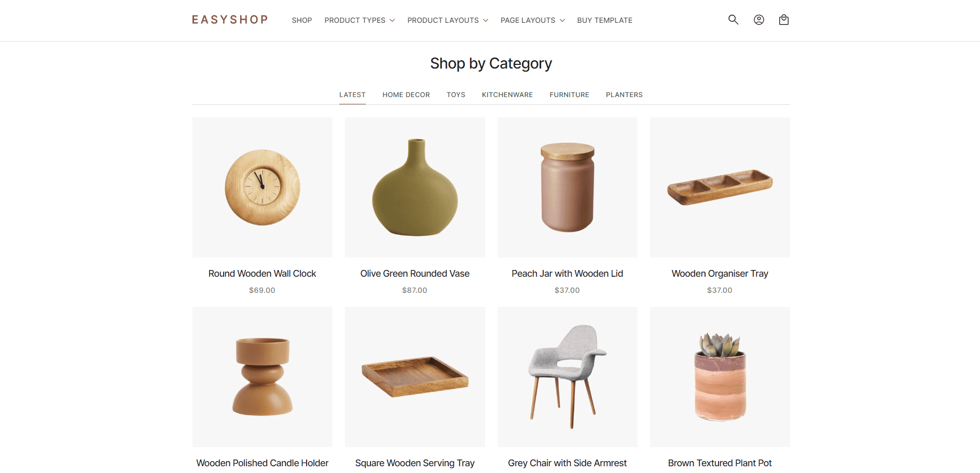View the Brown Textured Plant Pot image

tap(720, 377)
